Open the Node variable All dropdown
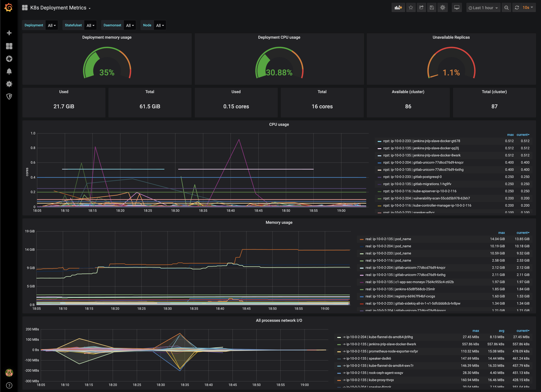 tap(160, 25)
